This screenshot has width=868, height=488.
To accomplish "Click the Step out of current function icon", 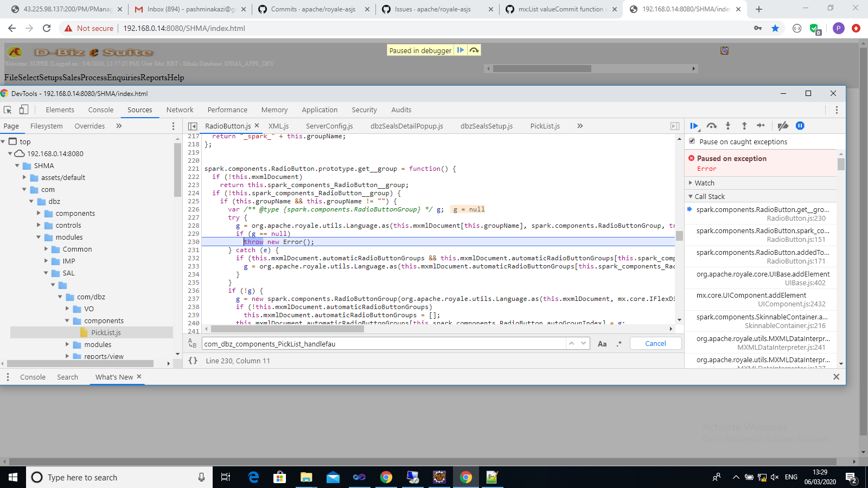I will (744, 125).
